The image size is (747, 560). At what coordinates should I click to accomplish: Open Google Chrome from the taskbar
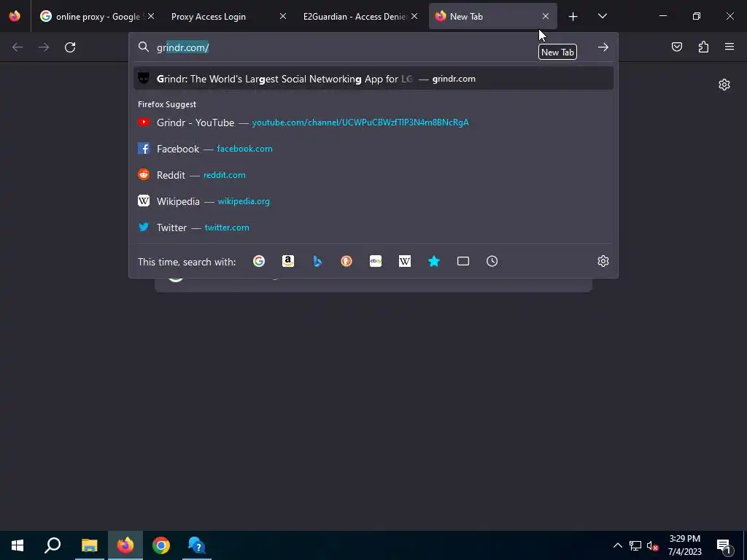click(161, 545)
